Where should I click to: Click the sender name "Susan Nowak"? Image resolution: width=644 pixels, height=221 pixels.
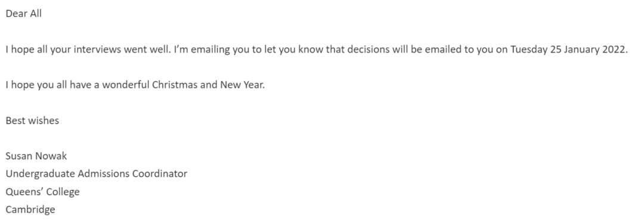pyautogui.click(x=36, y=156)
